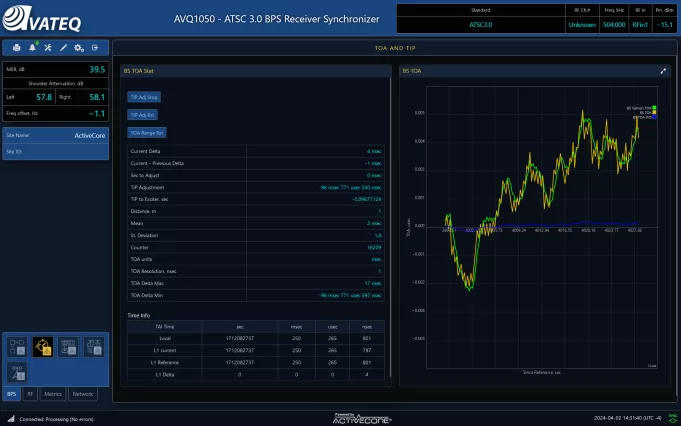Click the Counter value 16209
Image resolution: width=681 pixels, height=426 pixels.
[x=374, y=248]
